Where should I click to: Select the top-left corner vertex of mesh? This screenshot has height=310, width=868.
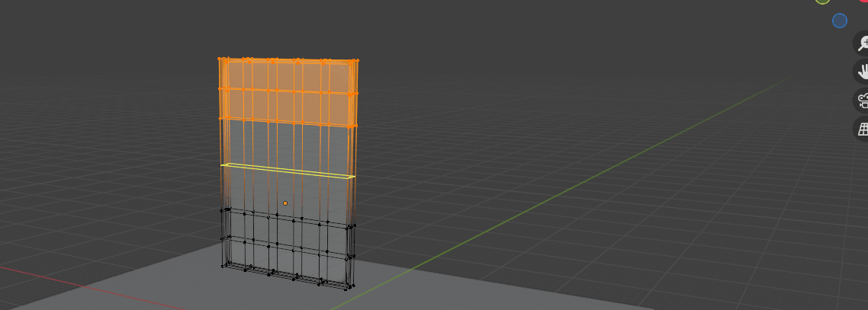point(220,59)
